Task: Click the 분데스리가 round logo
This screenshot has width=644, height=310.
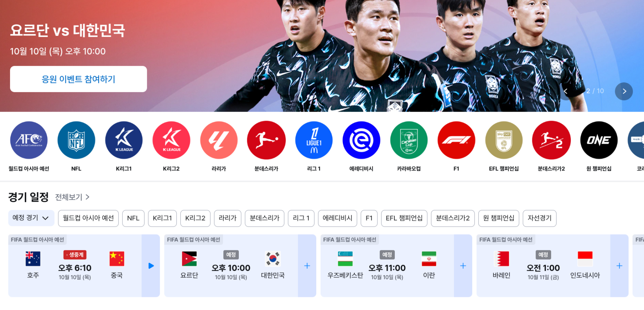Action: [x=266, y=140]
